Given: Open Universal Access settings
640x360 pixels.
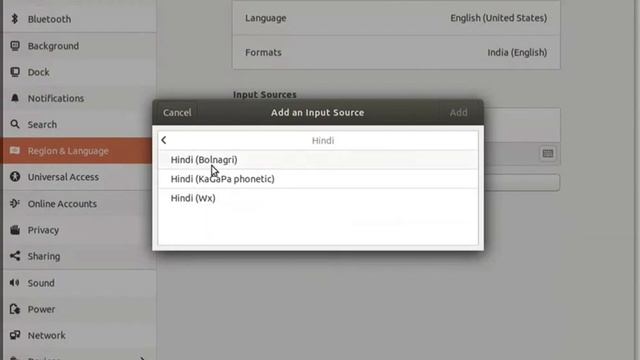Looking at the screenshot, I should (x=79, y=177).
